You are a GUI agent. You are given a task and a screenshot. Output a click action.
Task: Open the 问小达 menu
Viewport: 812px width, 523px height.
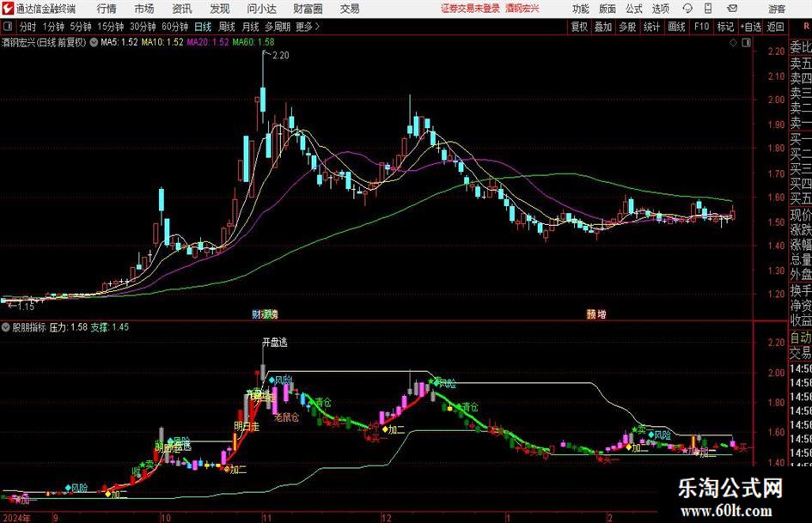click(261, 9)
